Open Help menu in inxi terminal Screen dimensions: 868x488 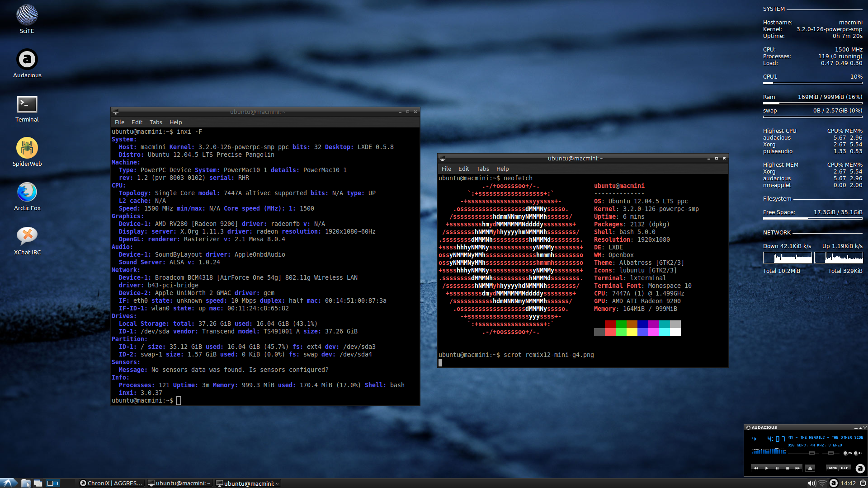point(176,122)
